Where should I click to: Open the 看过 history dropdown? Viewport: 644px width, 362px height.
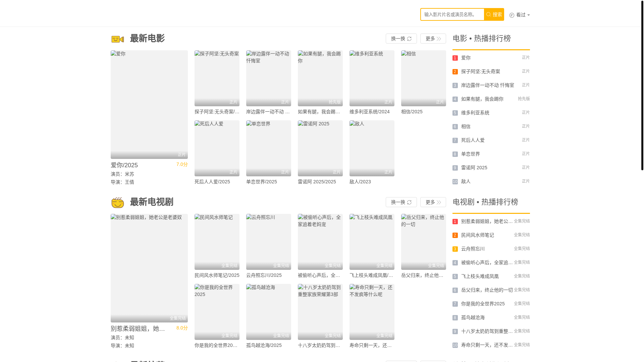520,15
